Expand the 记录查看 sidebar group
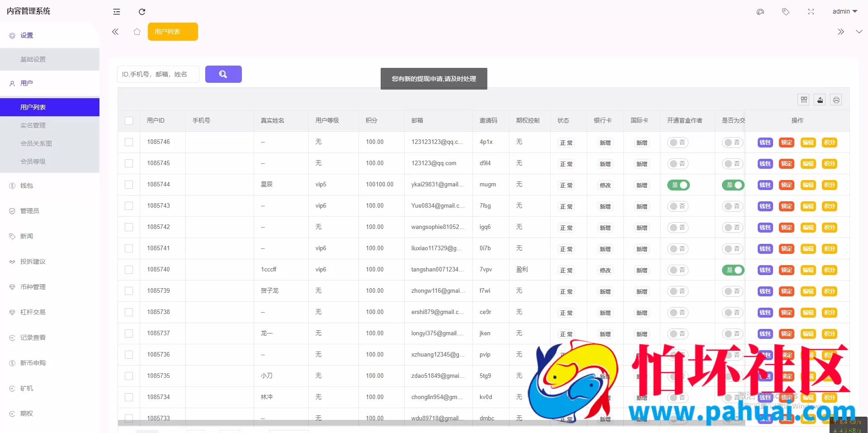Viewport: 868px width, 433px height. pyautogui.click(x=50, y=338)
